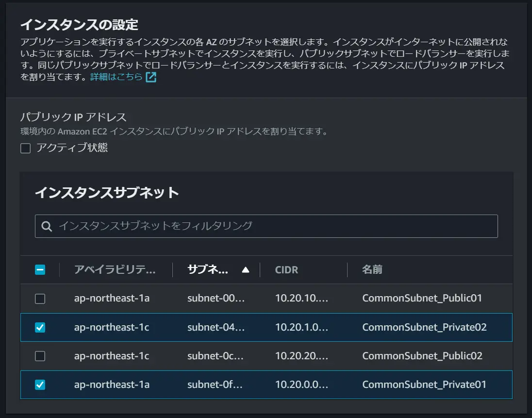Click the sort arrow on サブネ... column
This screenshot has width=532, height=418.
(x=246, y=270)
